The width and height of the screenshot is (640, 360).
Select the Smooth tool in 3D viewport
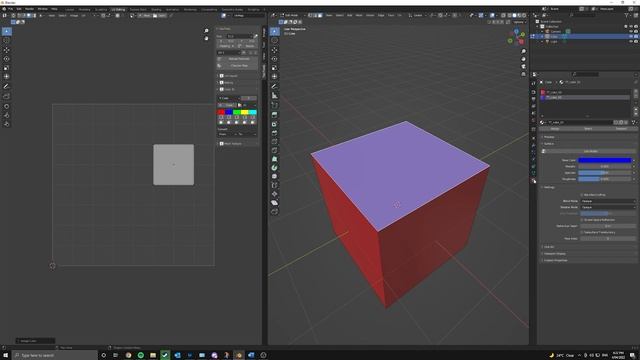(x=275, y=176)
